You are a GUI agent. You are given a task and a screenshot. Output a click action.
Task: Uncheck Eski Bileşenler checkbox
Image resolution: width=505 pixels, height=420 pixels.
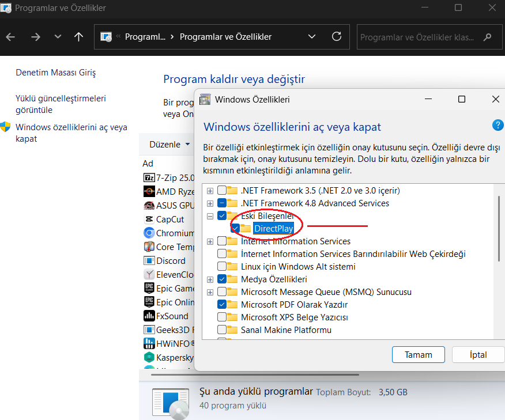[222, 215]
